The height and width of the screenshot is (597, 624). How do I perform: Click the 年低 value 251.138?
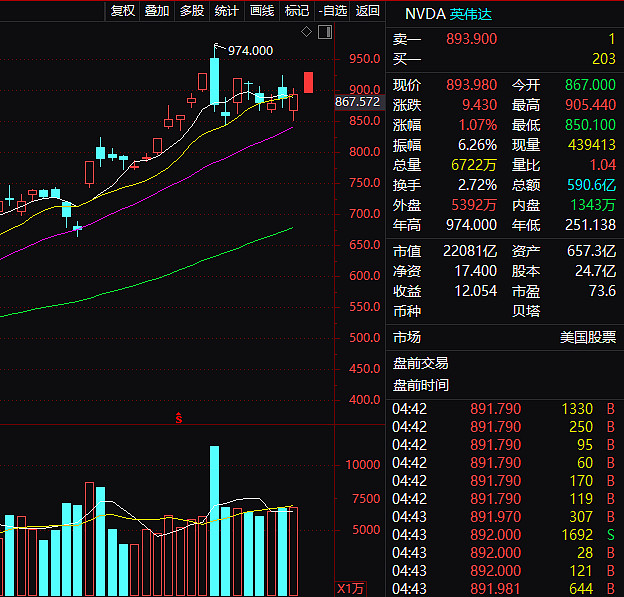pyautogui.click(x=590, y=225)
